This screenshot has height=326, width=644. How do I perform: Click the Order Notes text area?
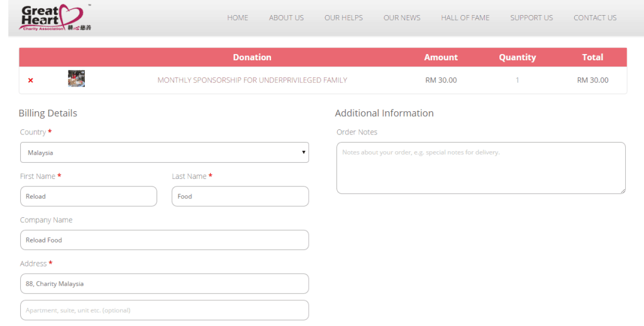point(481,168)
